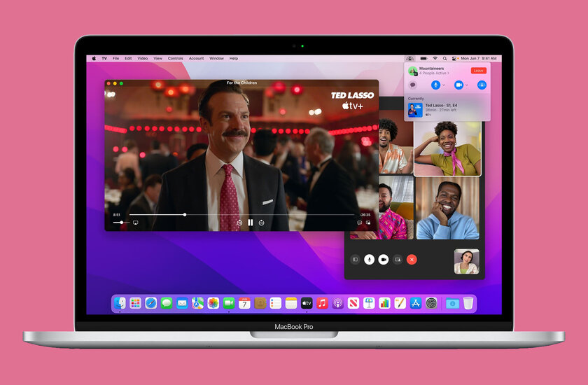Launch Safari from the Dock

click(x=151, y=303)
